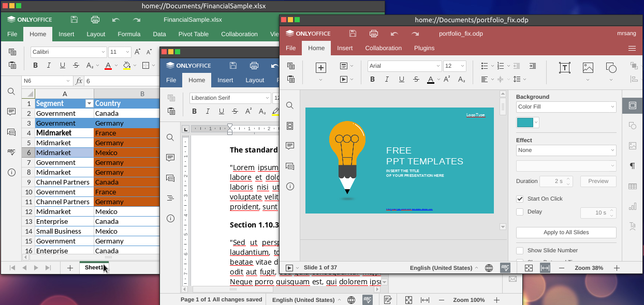Toggle Strikethrough in presentation editor toolbar
Screen dimensions: 644x305
(416, 79)
